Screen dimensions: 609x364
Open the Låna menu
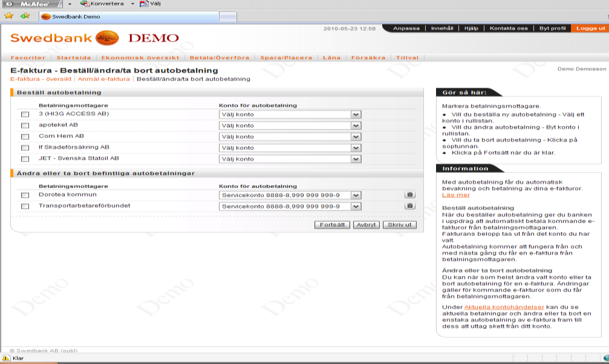(331, 58)
